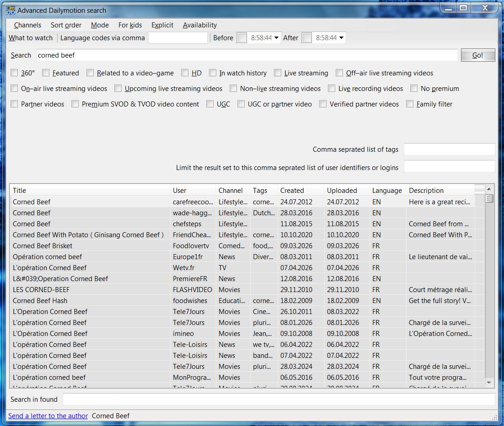
Task: Focus the Search in found field
Action: 278,399
